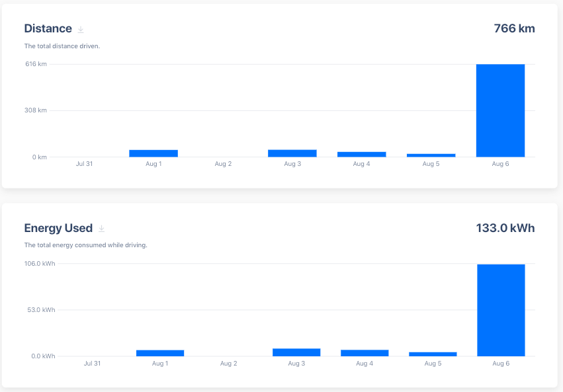Pick the Aug 5 bar in Energy Used chart
This screenshot has width=563, height=392.
pyautogui.click(x=433, y=354)
